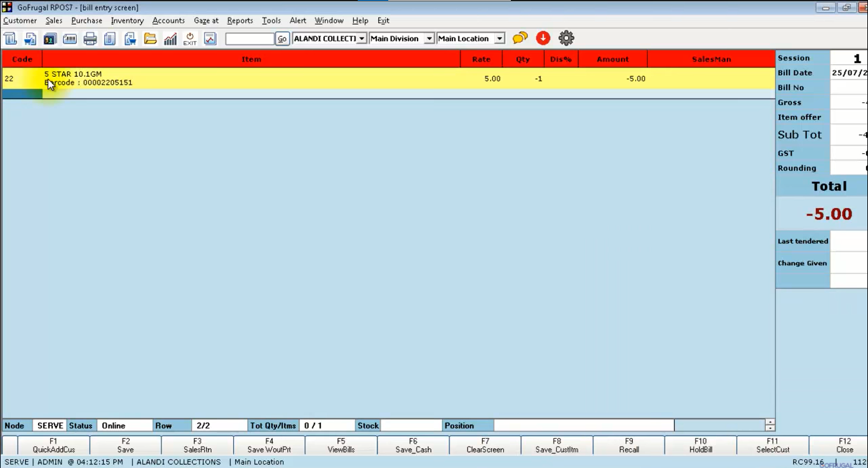Screen dimensions: 868x468
Task: Click the Rate column header
Action: click(x=481, y=59)
